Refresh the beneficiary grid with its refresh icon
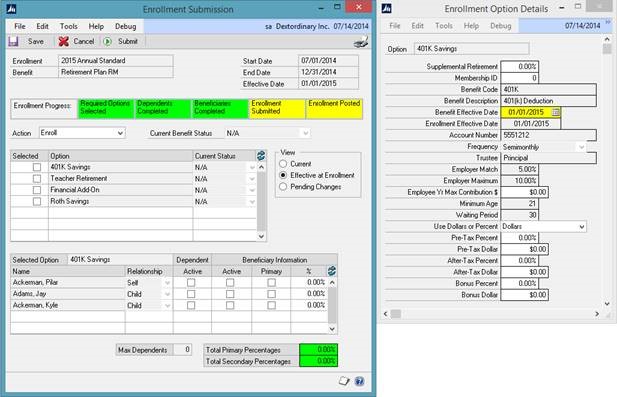 pos(332,271)
